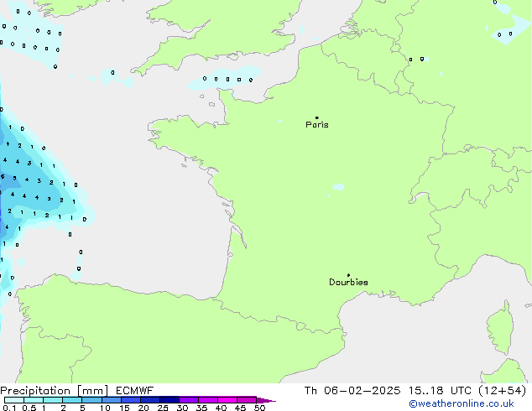Pick the 5–10 mm legend swatch

click(x=91, y=400)
